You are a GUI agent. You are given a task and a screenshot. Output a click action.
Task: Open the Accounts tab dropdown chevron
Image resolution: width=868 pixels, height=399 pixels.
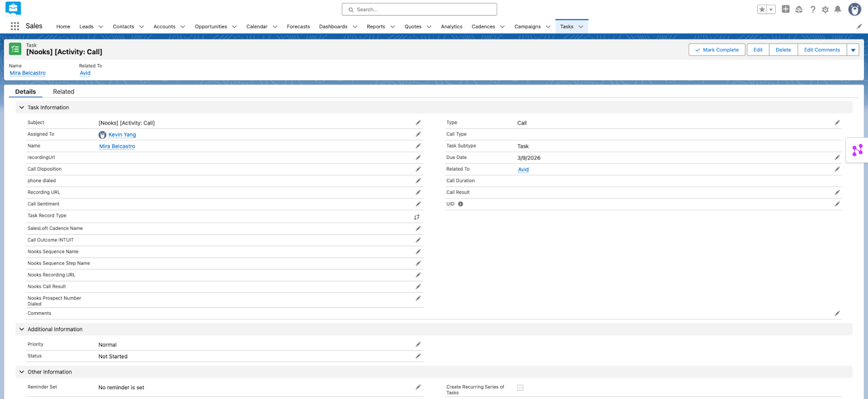183,27
